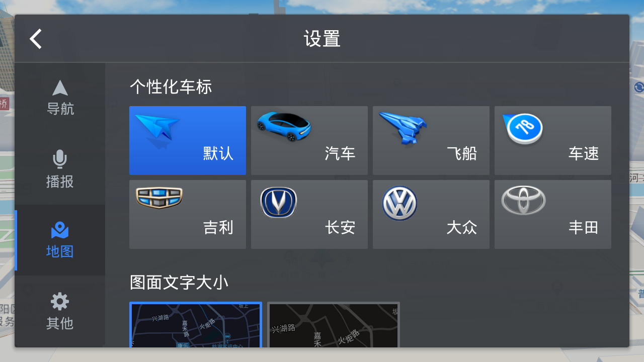644x362 pixels.
Task: Click the map pin icon in the sidebar
Action: point(60,230)
